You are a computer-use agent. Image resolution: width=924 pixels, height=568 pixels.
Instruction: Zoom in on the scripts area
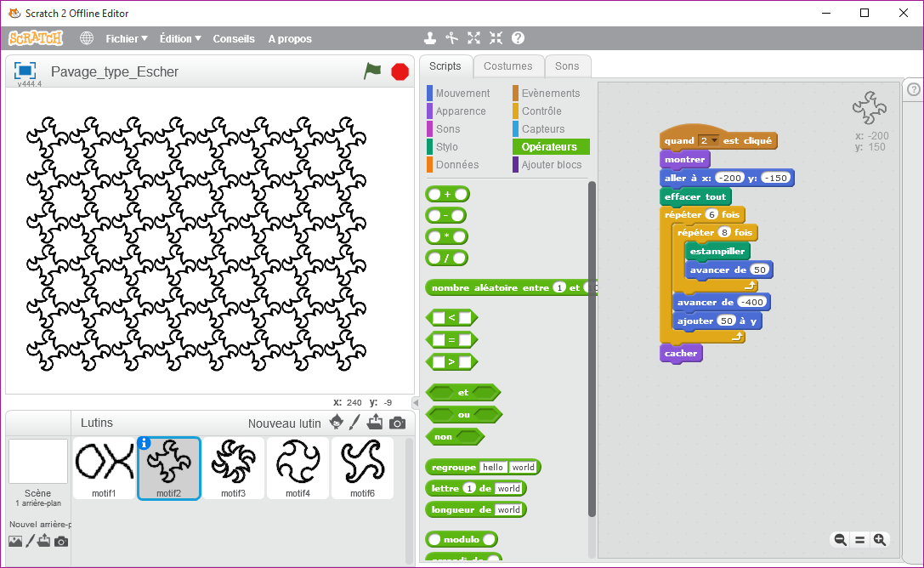point(880,539)
